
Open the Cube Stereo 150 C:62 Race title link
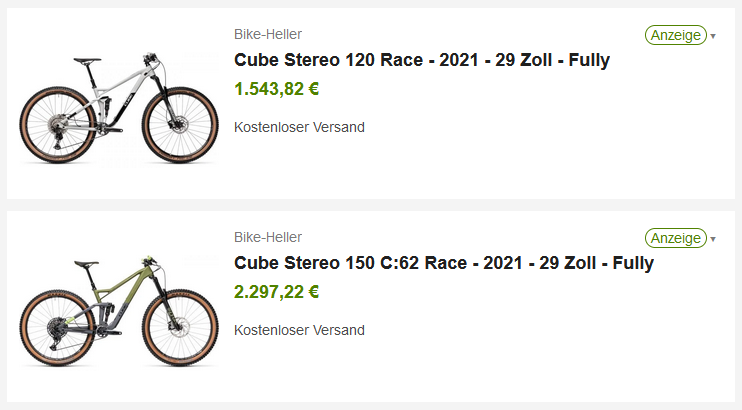pos(444,264)
